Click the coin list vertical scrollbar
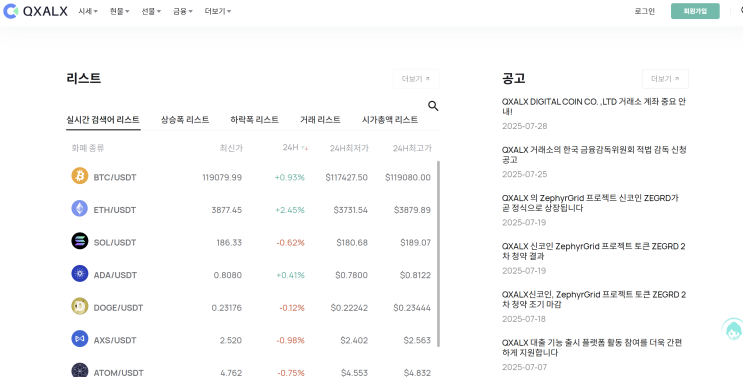This screenshot has width=743, height=377. point(438,253)
